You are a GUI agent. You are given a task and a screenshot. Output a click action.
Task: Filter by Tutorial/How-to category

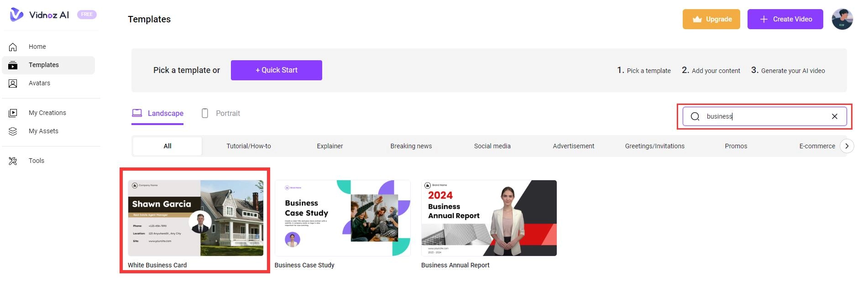click(249, 146)
